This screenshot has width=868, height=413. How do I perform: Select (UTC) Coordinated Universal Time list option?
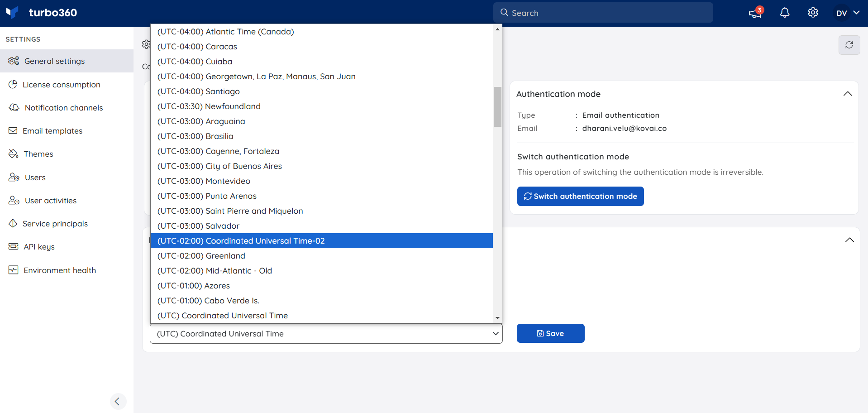coord(321,316)
